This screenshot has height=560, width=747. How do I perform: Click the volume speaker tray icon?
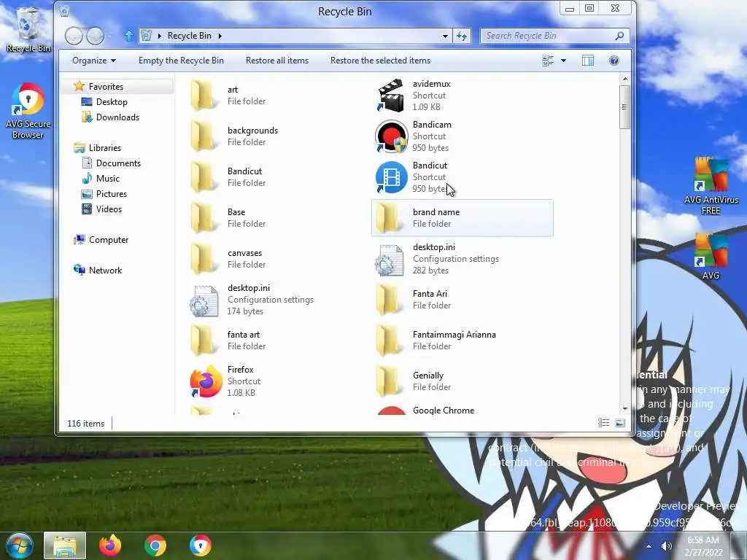pos(667,546)
